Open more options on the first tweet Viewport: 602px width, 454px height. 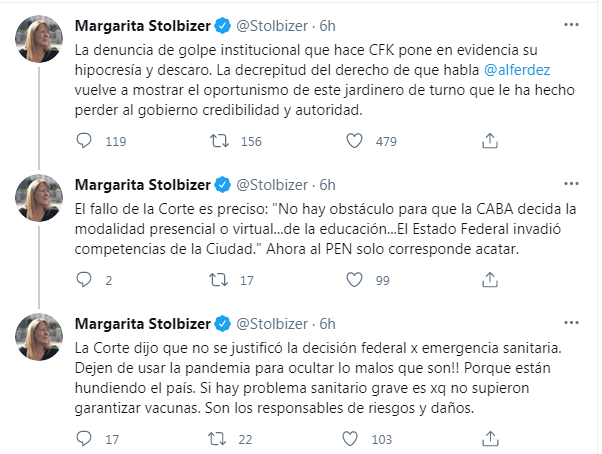(x=571, y=25)
